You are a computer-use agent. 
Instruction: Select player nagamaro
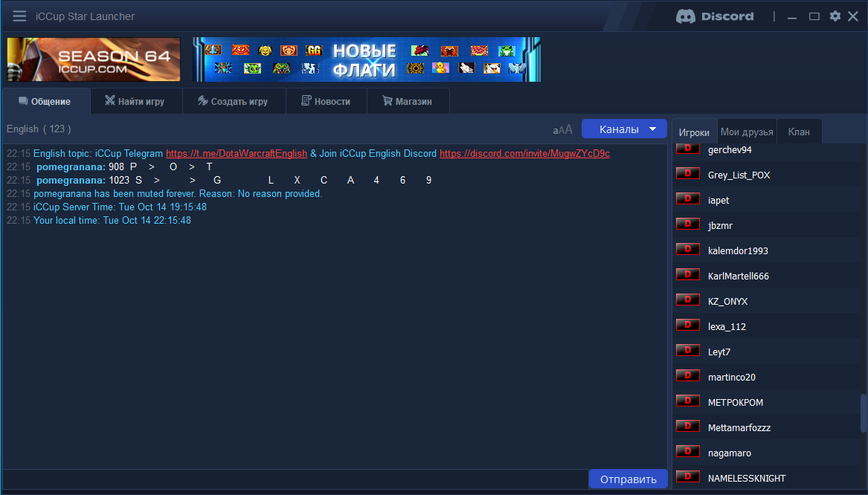pos(730,453)
